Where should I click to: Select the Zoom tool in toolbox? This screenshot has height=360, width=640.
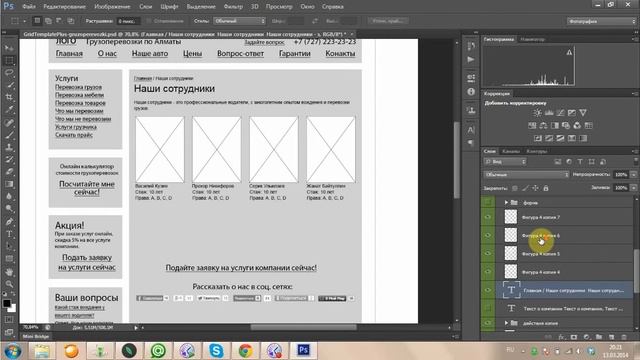point(9,284)
